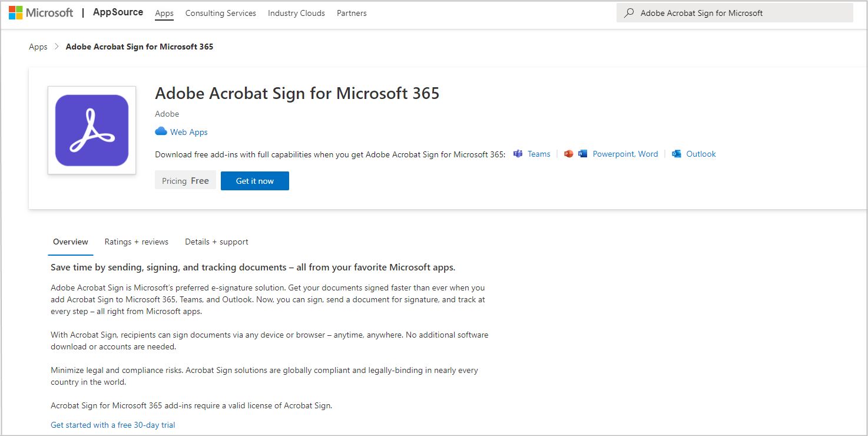Focus the search box with Adobe Acrobat Sign query
Image resolution: width=868 pixels, height=436 pixels.
point(735,13)
